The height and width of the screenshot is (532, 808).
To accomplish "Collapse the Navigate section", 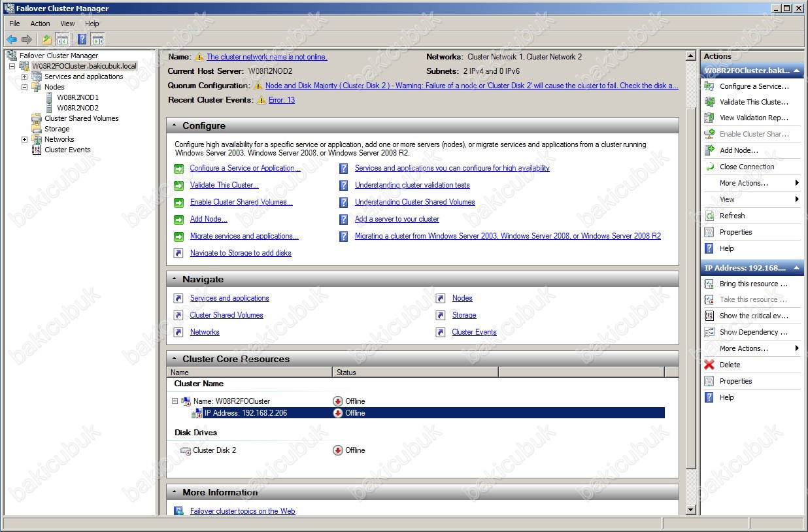I will pyautogui.click(x=175, y=279).
